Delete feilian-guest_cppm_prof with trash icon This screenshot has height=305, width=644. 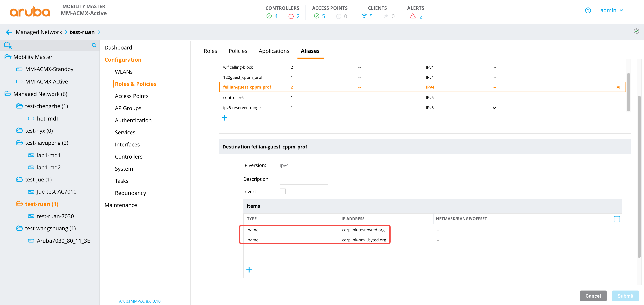click(x=617, y=87)
